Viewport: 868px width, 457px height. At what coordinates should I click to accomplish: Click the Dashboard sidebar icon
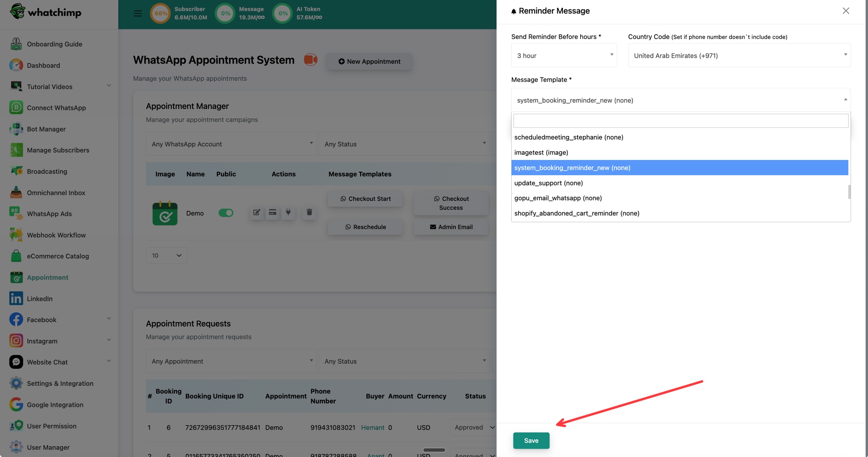(x=16, y=65)
